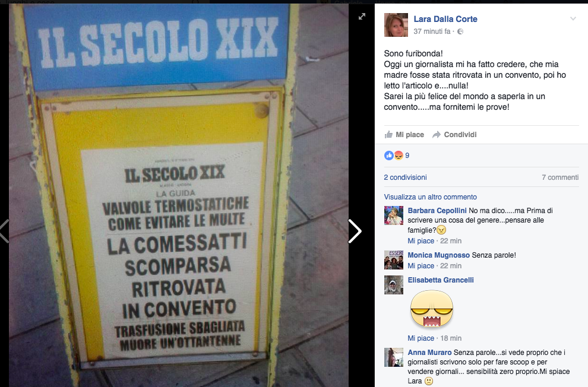Image resolution: width=588 pixels, height=387 pixels.
Task: Open post options chevron menu
Action: [573, 19]
